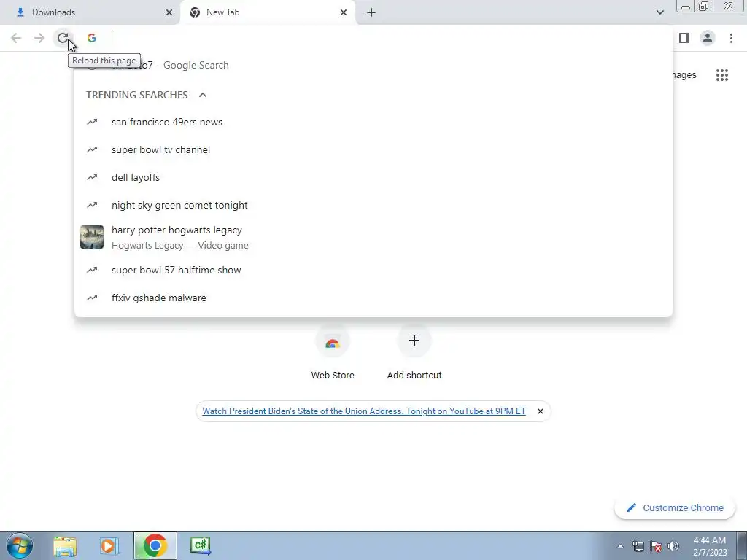Click the Show desktop strip
Screen dimensions: 747x560
click(x=741, y=545)
